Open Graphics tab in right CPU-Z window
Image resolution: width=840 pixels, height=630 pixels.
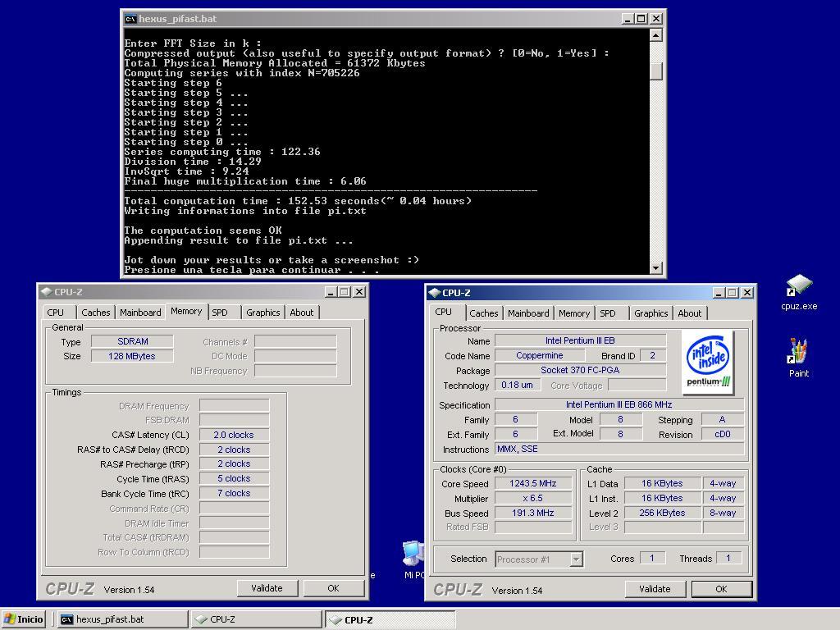[651, 313]
